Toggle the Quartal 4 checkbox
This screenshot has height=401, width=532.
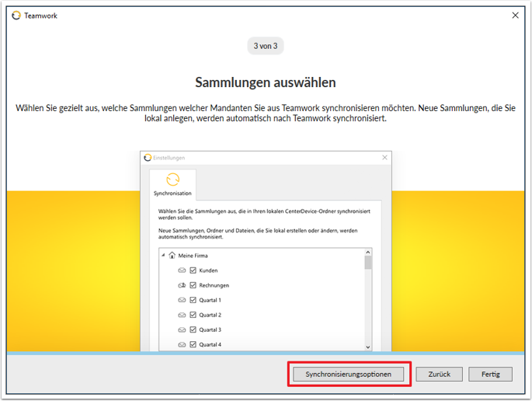193,344
